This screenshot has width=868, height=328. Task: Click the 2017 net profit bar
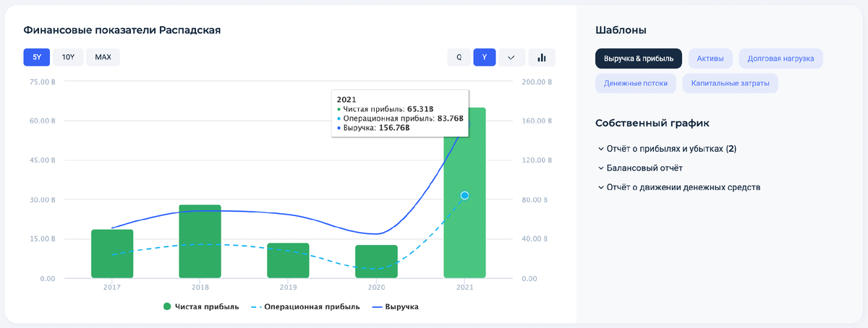112,254
